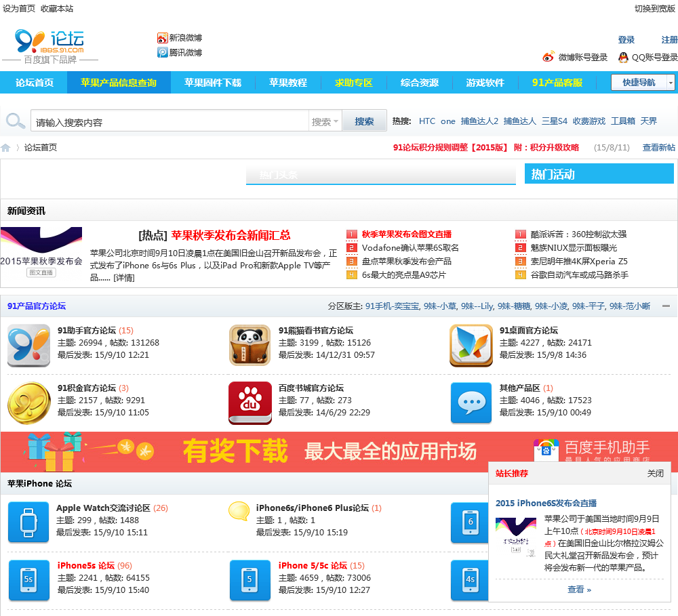The image size is (678, 616).
Task: Open 苹果秋季发布会新闻汇总 headline
Action: tap(231, 235)
